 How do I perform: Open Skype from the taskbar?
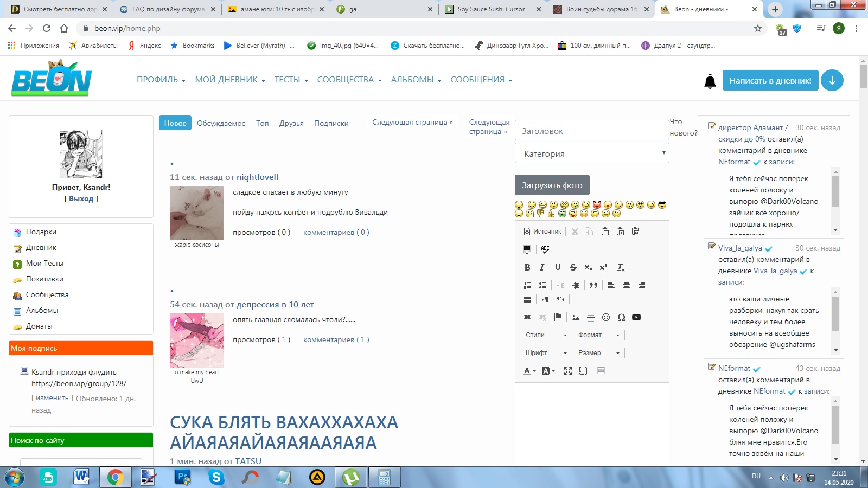216,477
